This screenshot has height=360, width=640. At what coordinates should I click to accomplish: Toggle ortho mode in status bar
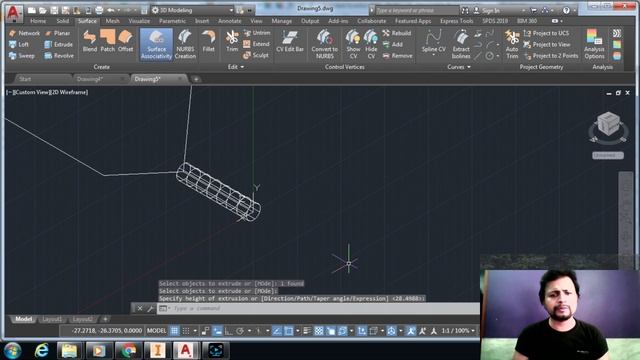(229, 331)
